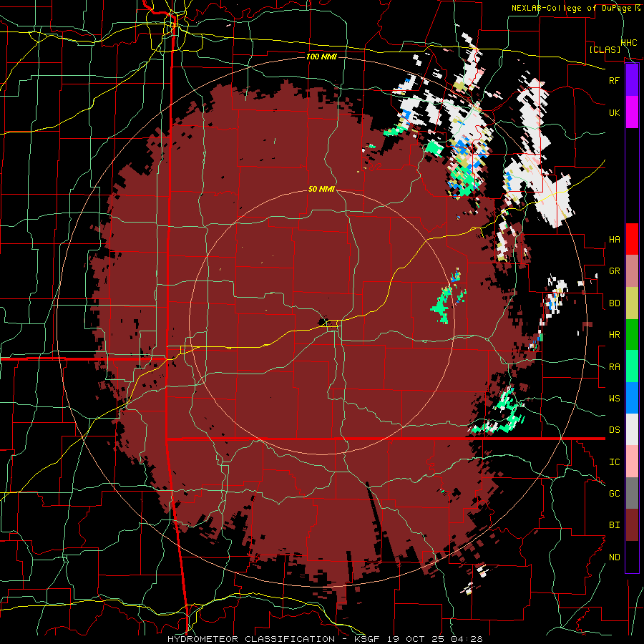This screenshot has height=644, width=644.
Task: Click the RF purple legend swatch
Action: coord(632,80)
